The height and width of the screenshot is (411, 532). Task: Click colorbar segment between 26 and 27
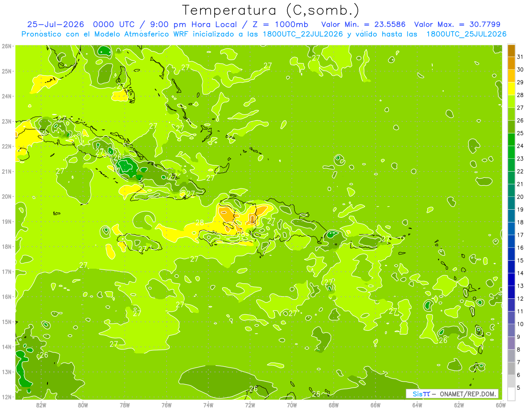coord(511,114)
